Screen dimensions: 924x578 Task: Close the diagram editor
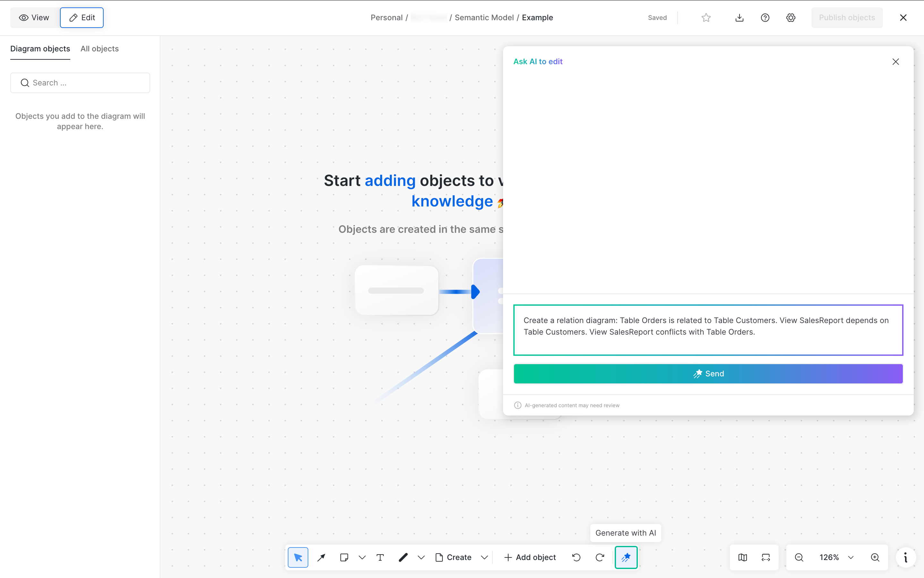[x=903, y=18]
